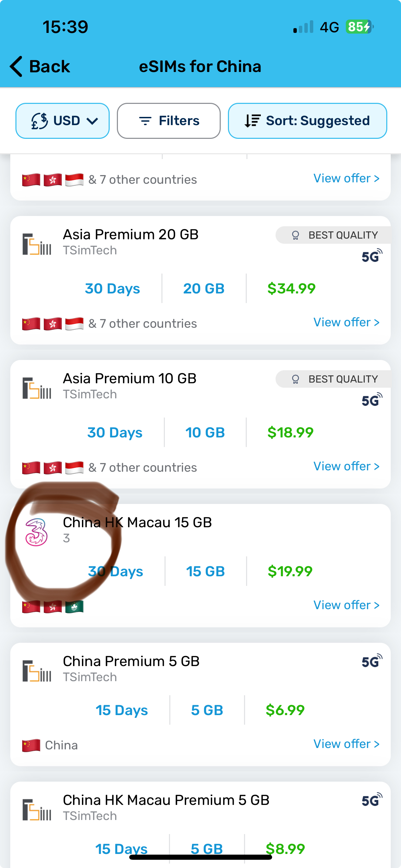Open China HK Macau Premium 5 GB plan
The image size is (401, 868).
click(x=166, y=800)
